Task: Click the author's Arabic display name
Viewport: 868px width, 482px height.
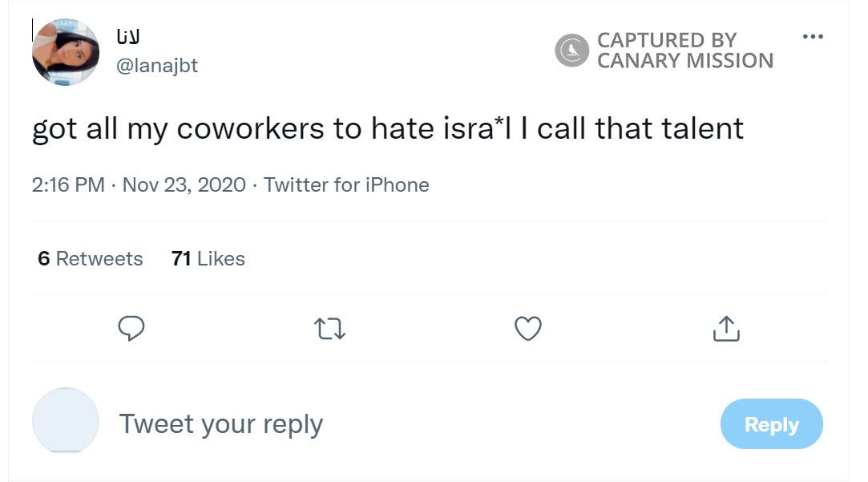Action: click(129, 38)
